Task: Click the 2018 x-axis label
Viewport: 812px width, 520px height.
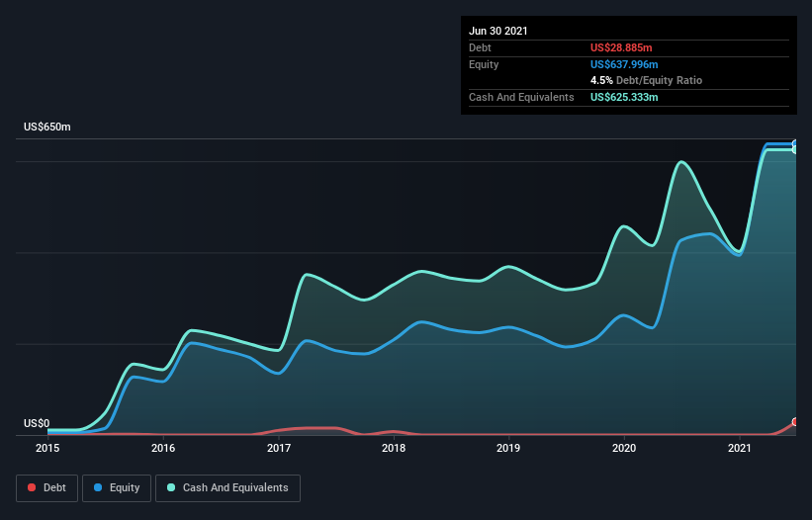Action: coord(394,448)
